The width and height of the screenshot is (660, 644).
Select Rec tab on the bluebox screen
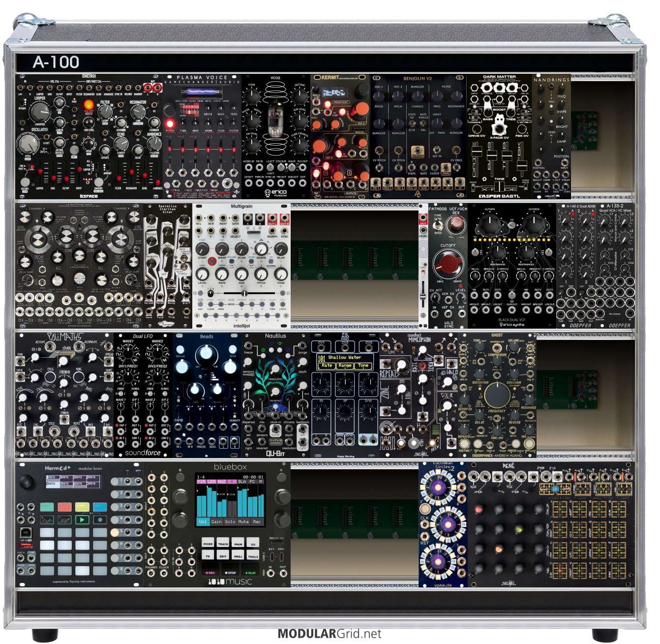coord(257,521)
